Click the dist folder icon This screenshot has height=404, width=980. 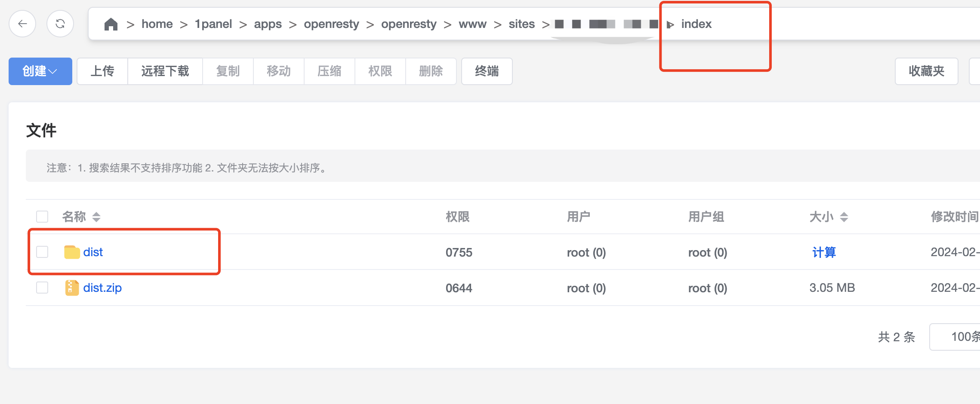click(72, 252)
